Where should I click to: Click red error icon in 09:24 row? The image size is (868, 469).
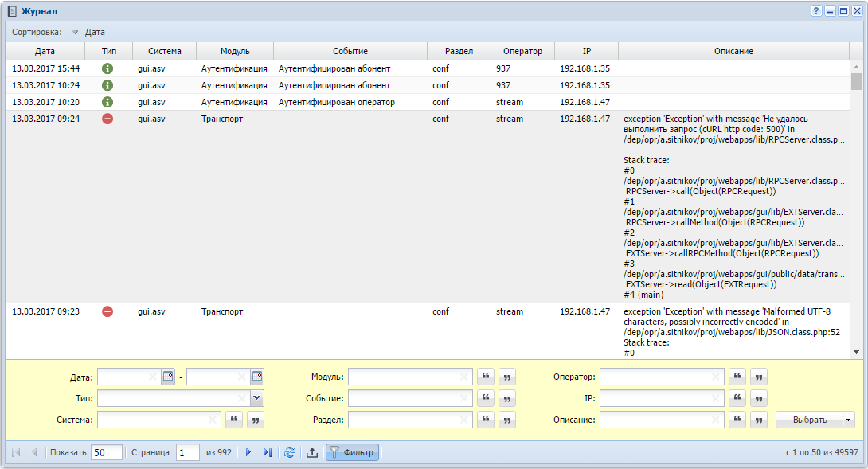click(x=108, y=119)
